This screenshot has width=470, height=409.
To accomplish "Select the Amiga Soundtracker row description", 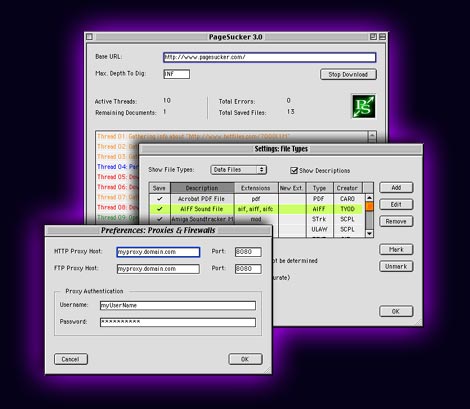I will (x=202, y=219).
